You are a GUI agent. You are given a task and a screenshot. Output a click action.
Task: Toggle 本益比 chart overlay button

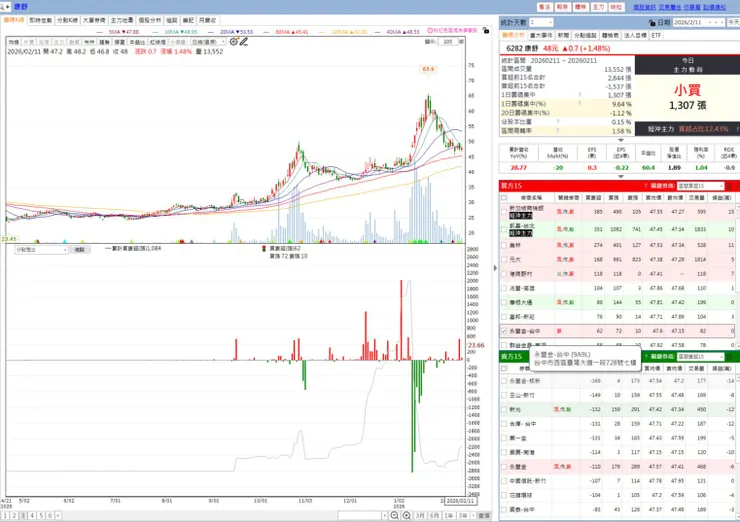(x=136, y=42)
